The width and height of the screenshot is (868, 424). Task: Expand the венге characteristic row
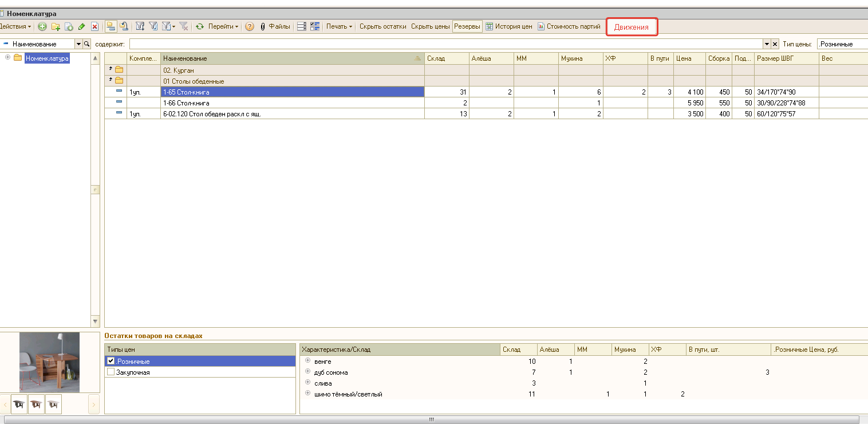click(307, 361)
